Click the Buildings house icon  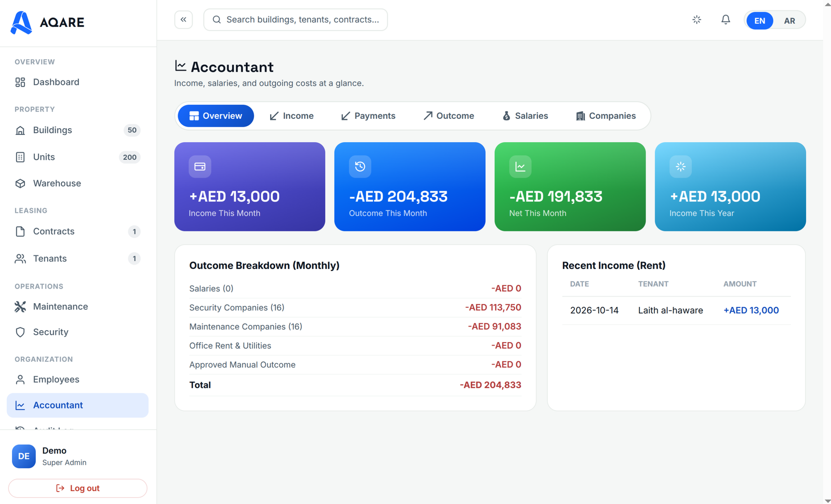coord(20,130)
